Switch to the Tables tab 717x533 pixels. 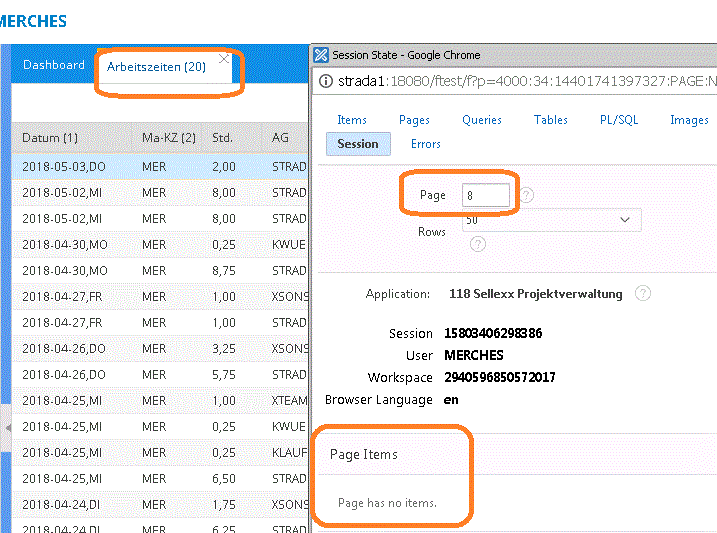(x=551, y=120)
